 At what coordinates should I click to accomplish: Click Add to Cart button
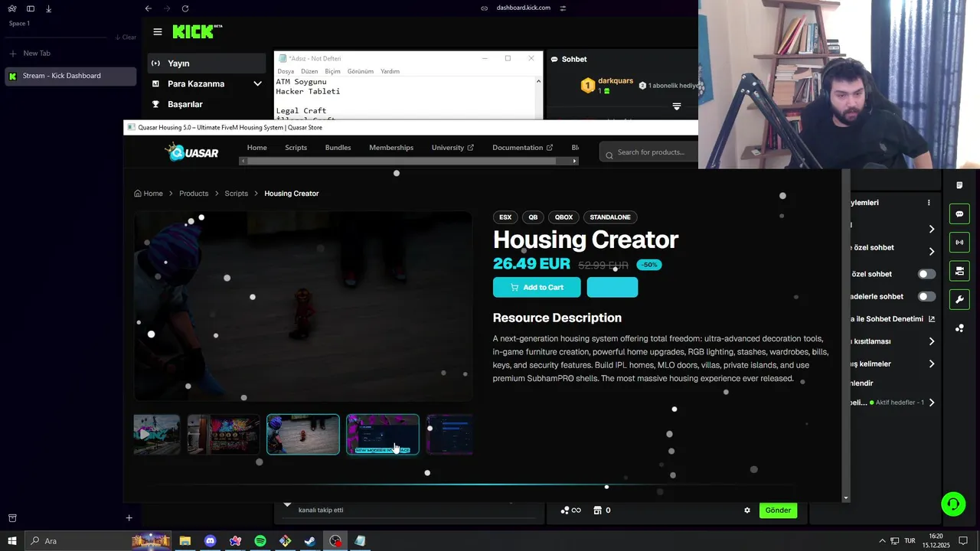click(x=537, y=288)
